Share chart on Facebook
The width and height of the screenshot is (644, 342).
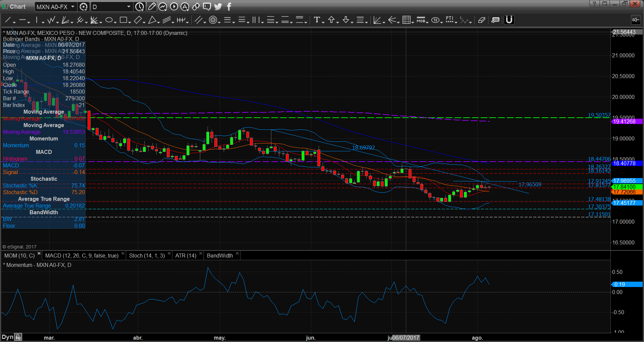click(229, 7)
